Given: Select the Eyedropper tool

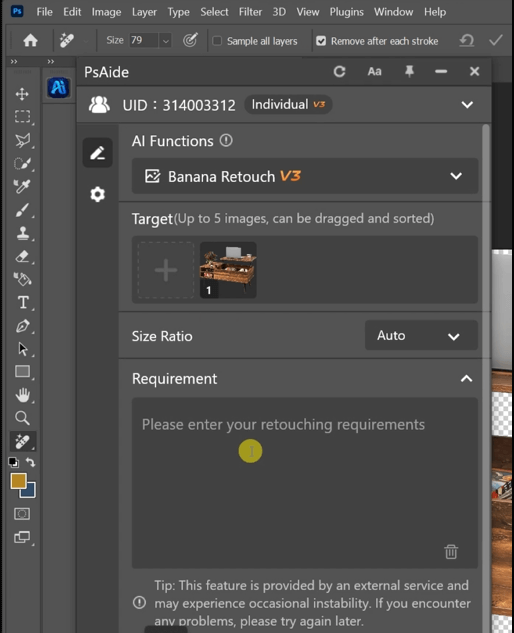Looking at the screenshot, I should (x=22, y=187).
